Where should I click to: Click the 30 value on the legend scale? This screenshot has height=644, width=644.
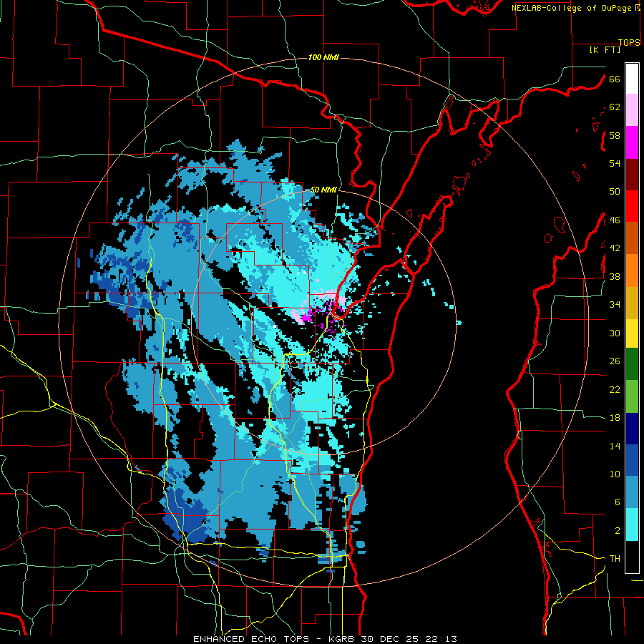[x=615, y=333]
